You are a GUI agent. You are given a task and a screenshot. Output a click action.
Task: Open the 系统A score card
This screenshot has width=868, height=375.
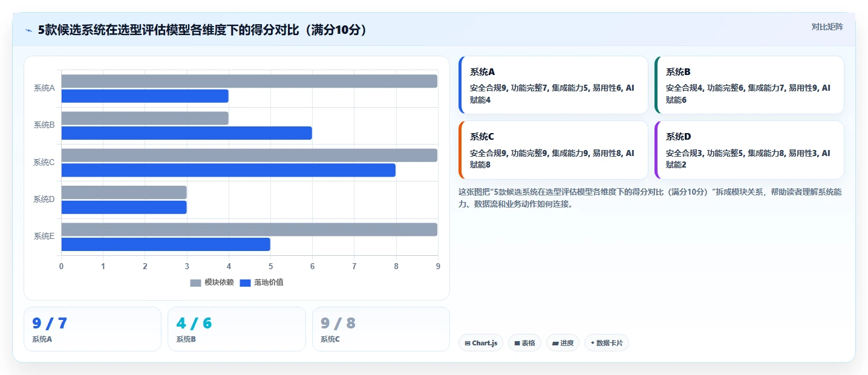tap(553, 85)
